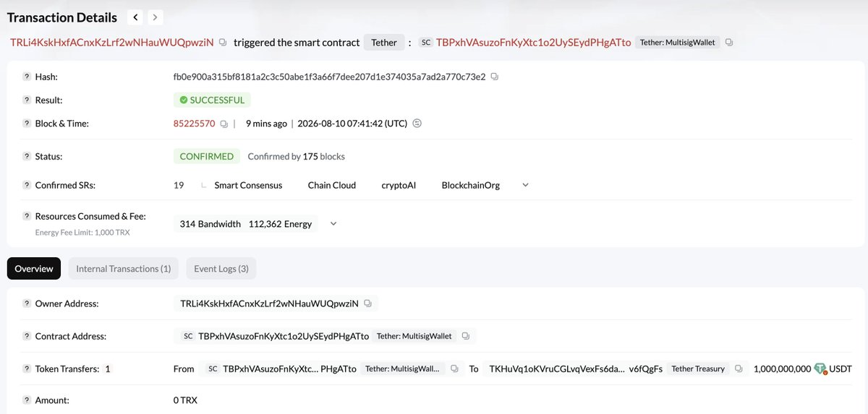Open block 85225570 link
868x414 pixels.
tap(194, 124)
